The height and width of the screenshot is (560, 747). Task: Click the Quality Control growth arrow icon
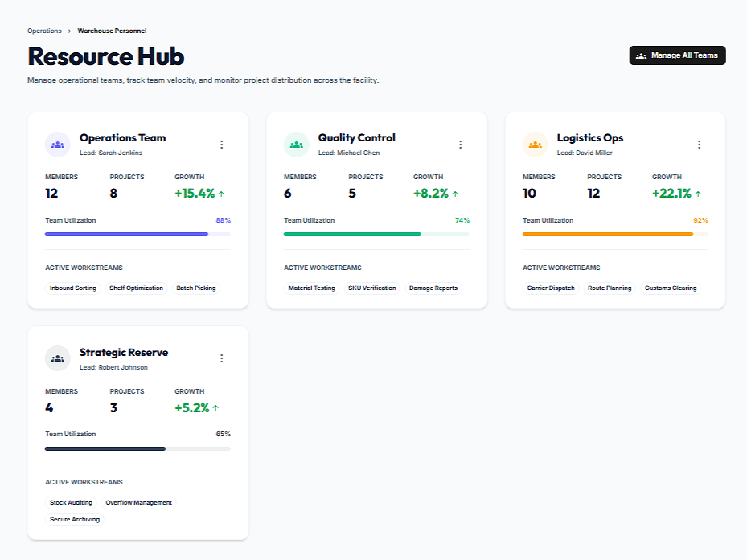coord(455,194)
